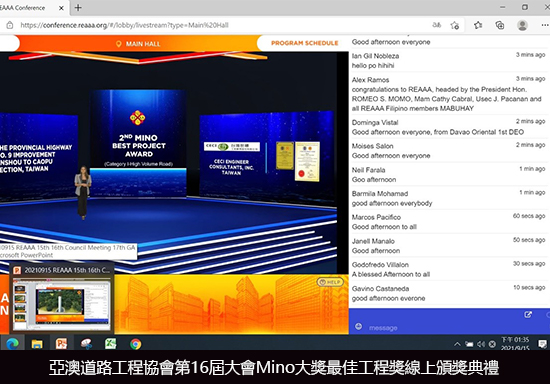Add this page to favorites star icon

(455, 25)
